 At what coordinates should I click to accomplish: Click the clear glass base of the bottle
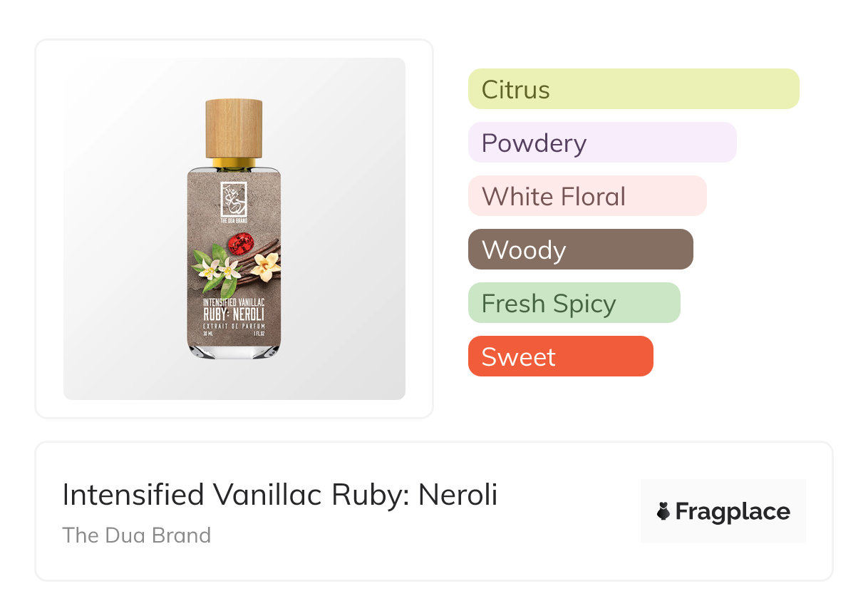[234, 350]
